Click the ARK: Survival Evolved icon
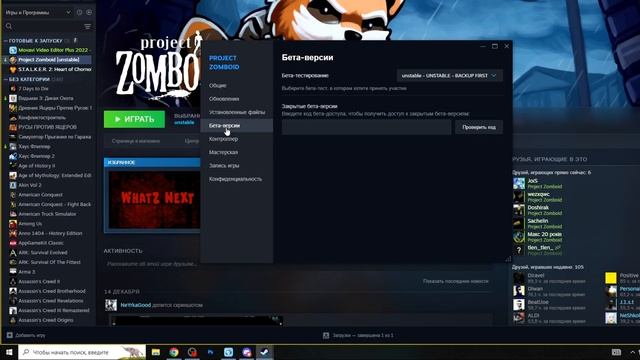The width and height of the screenshot is (640, 360). click(13, 253)
